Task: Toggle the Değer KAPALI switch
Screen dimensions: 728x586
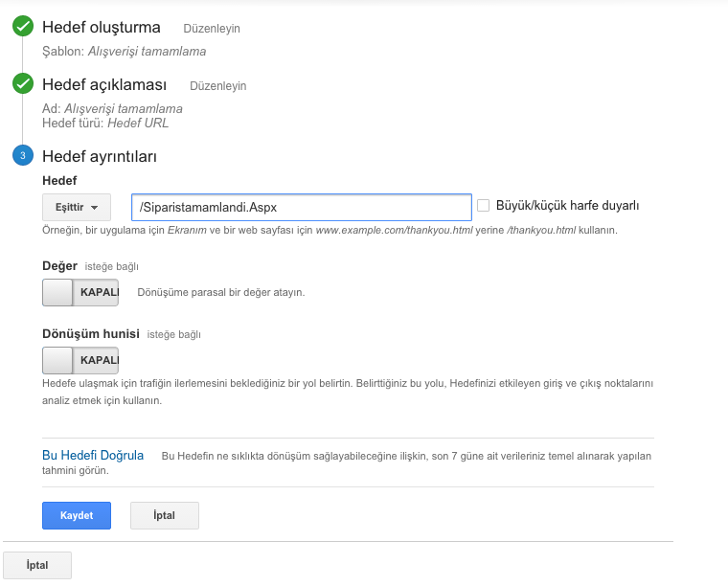Action: pos(80,292)
